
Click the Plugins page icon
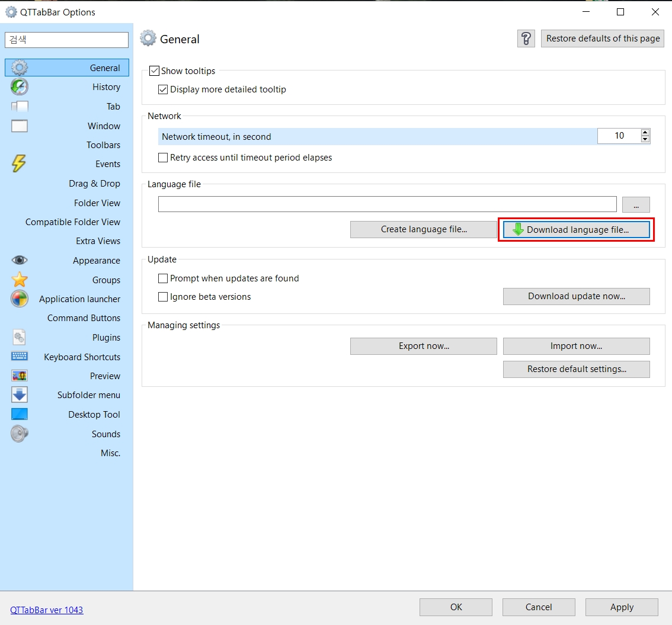coord(20,338)
